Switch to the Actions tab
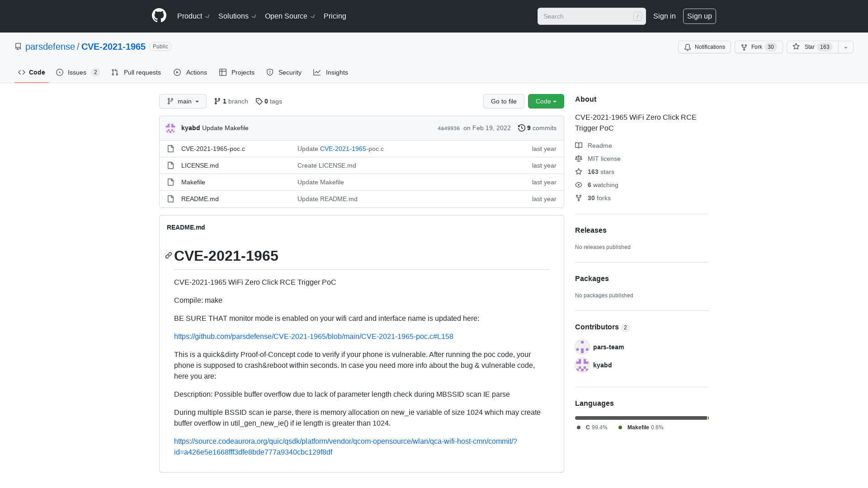Image resolution: width=868 pixels, height=488 pixels. coord(190,72)
